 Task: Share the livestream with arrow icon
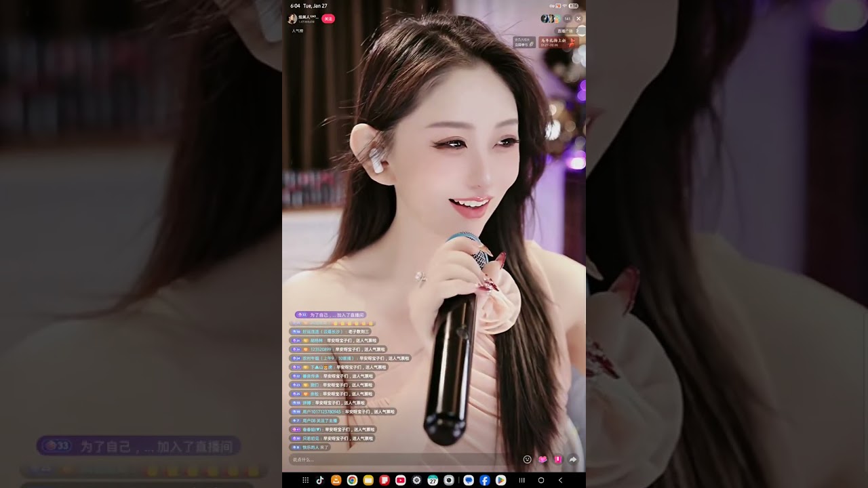[x=573, y=460]
